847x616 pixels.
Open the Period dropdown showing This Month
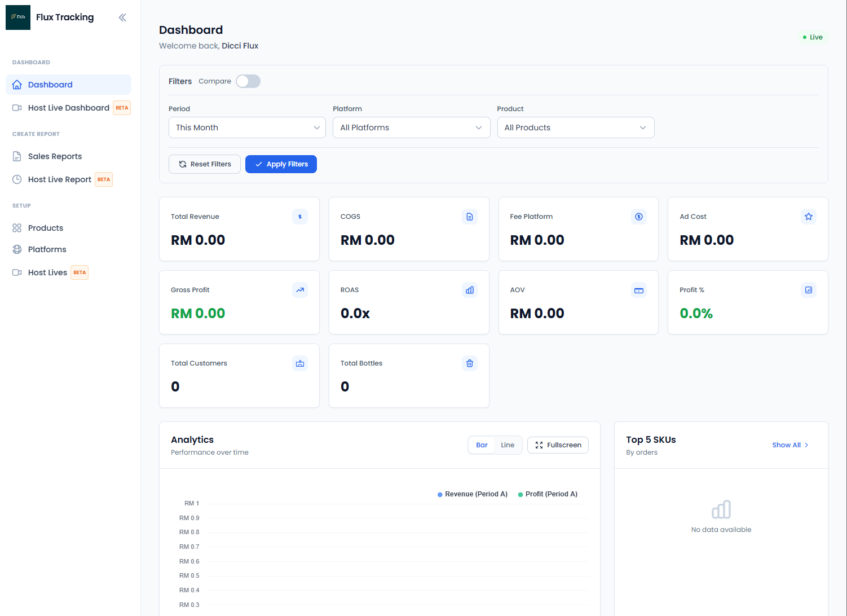246,127
